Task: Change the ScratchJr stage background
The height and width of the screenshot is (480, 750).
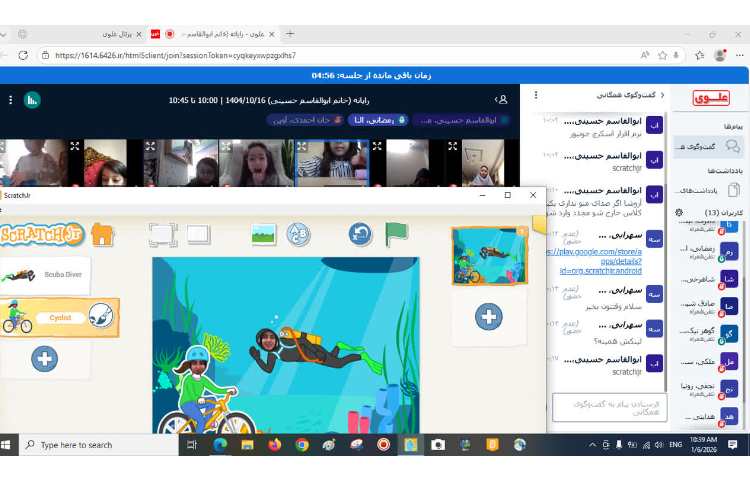Action: coord(264,234)
